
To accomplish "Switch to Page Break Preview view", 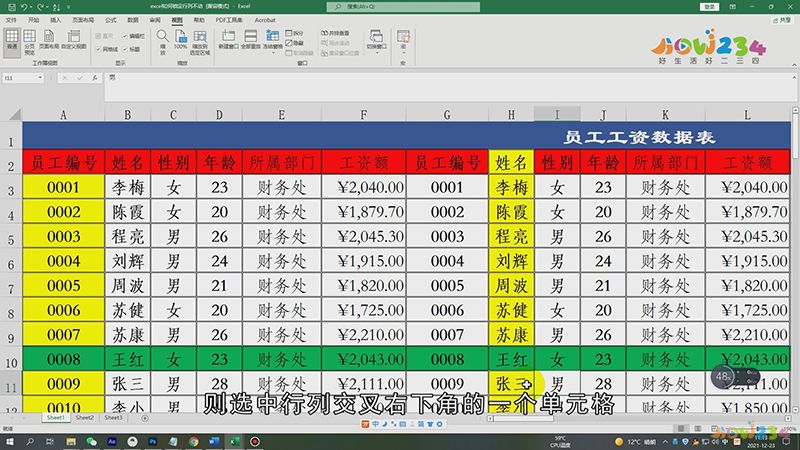I will coord(30,42).
